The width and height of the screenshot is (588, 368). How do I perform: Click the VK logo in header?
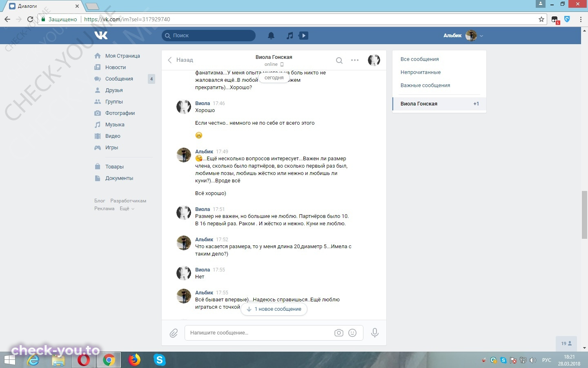101,36
